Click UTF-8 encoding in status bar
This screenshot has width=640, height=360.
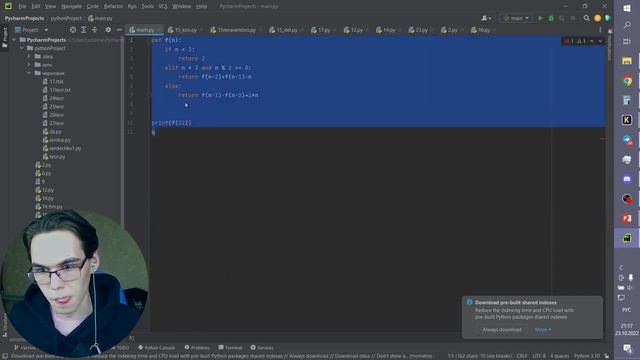point(539,356)
